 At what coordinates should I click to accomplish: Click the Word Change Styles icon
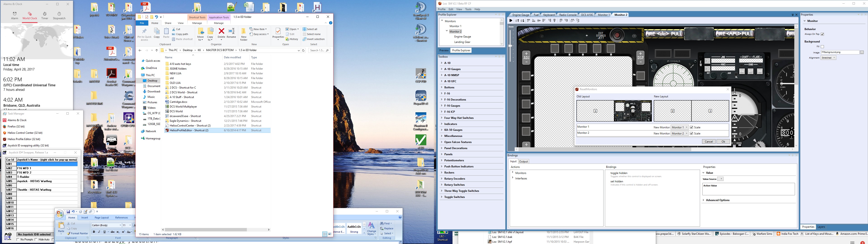pyautogui.click(x=372, y=225)
